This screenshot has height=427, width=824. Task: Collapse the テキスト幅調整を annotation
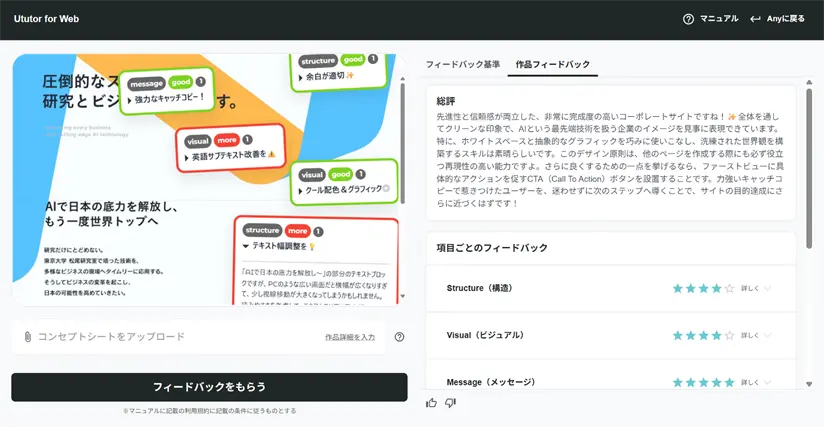coord(246,245)
